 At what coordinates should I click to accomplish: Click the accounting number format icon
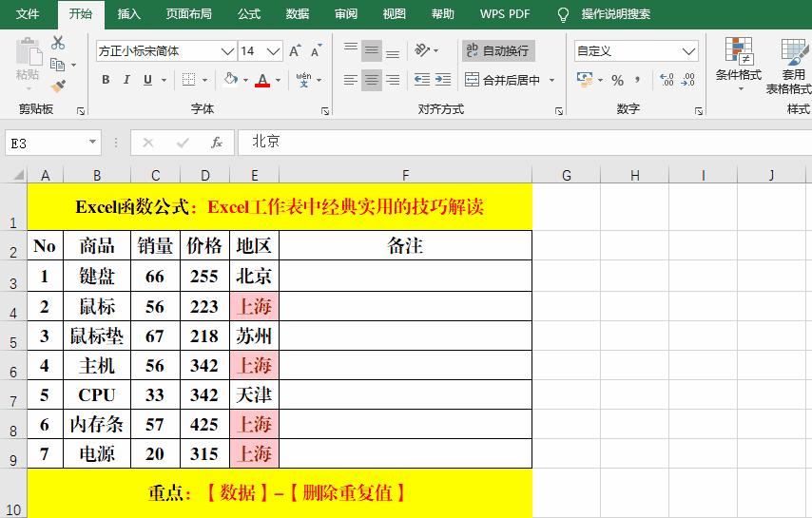pos(585,80)
